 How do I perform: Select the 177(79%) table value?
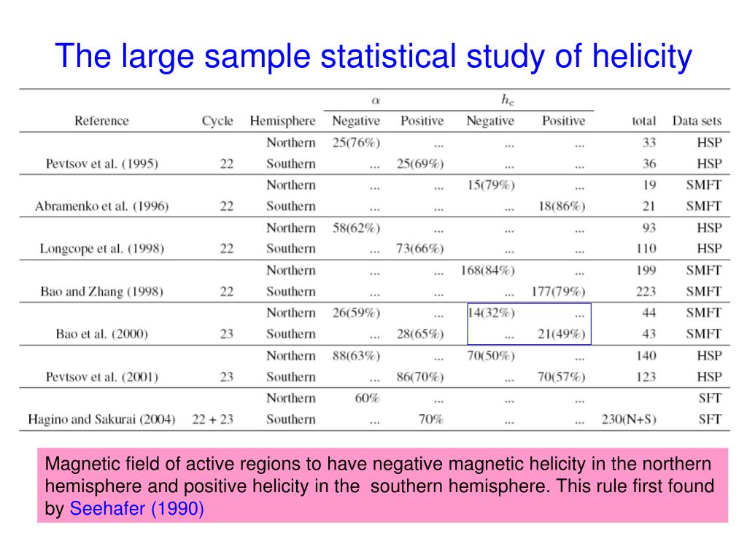pyautogui.click(x=558, y=292)
